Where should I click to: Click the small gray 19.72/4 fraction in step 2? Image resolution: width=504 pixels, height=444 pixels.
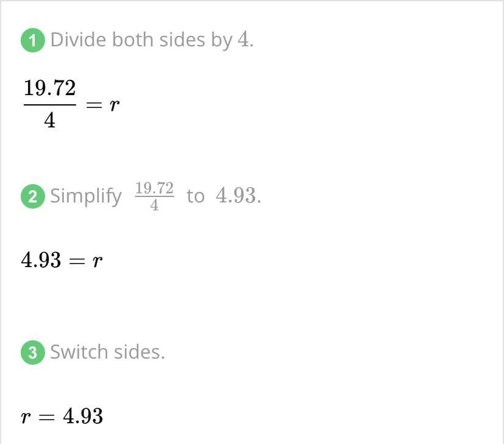coord(154,196)
